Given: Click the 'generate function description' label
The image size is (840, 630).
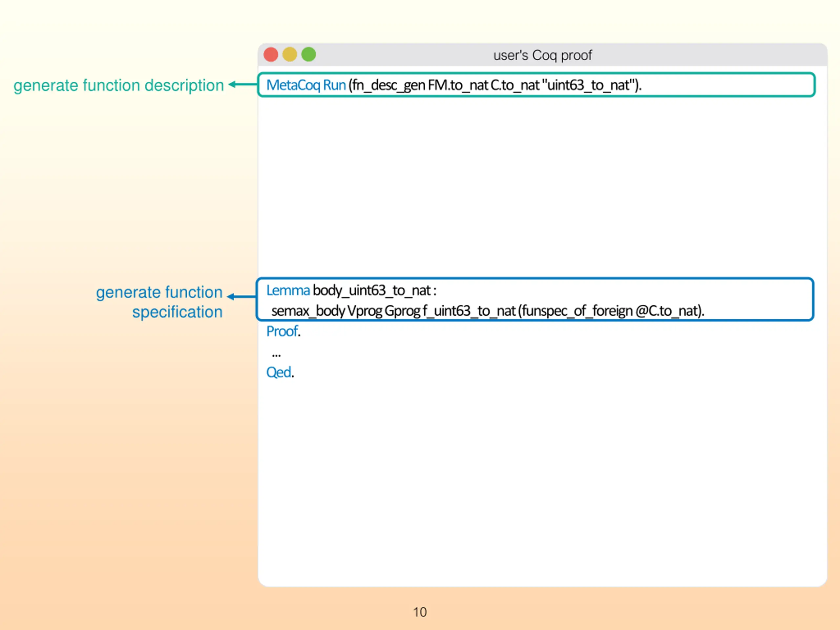Looking at the screenshot, I should [x=119, y=85].
